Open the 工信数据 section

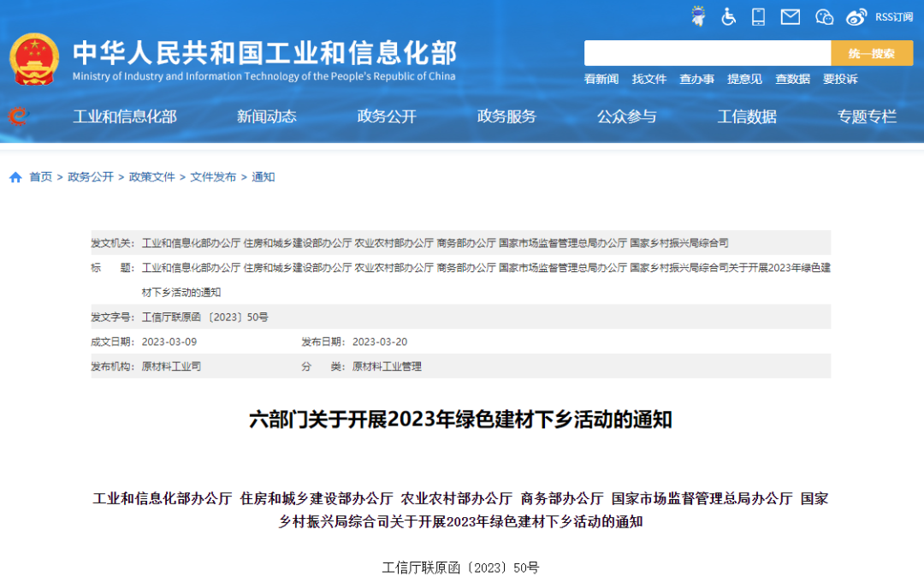click(747, 117)
